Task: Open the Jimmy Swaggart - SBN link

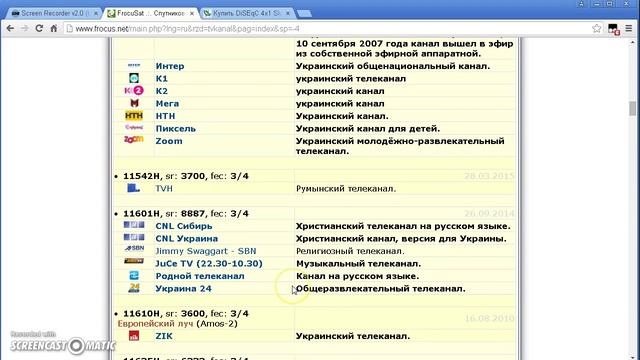Action: click(206, 251)
